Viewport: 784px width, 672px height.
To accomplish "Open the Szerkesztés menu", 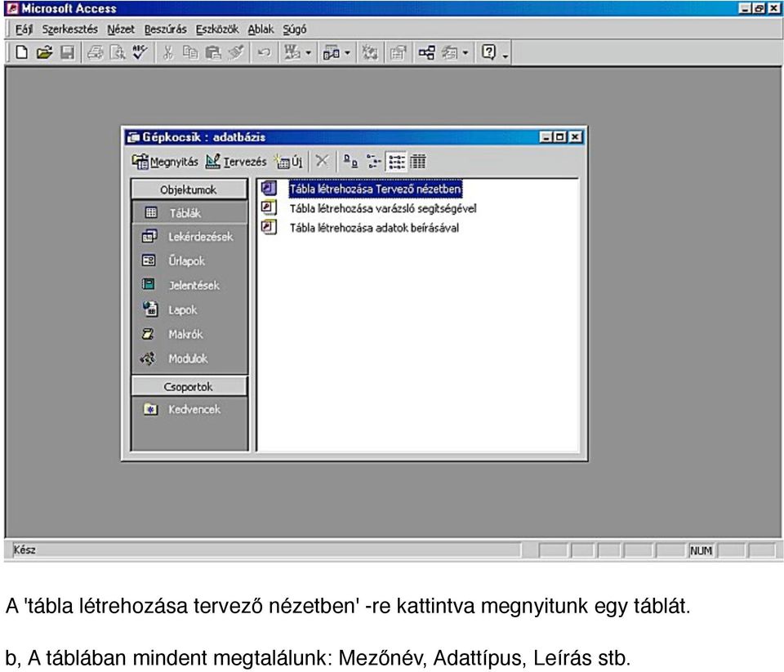I will click(70, 29).
